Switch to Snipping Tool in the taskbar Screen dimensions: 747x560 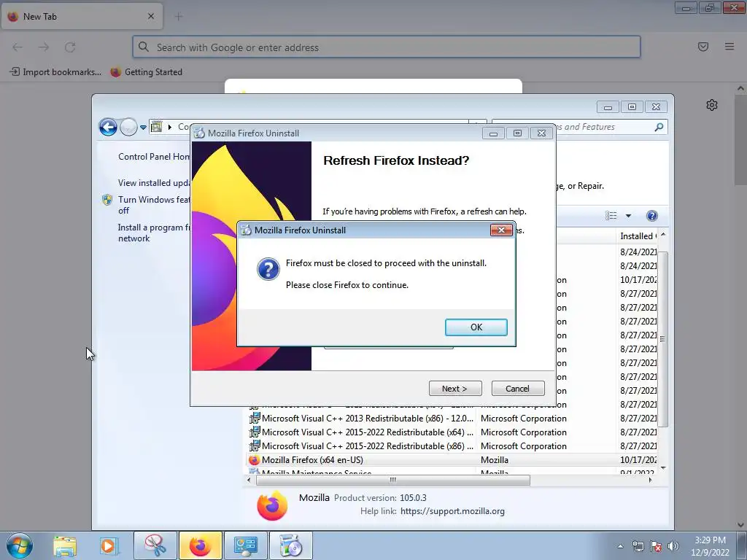[155, 545]
